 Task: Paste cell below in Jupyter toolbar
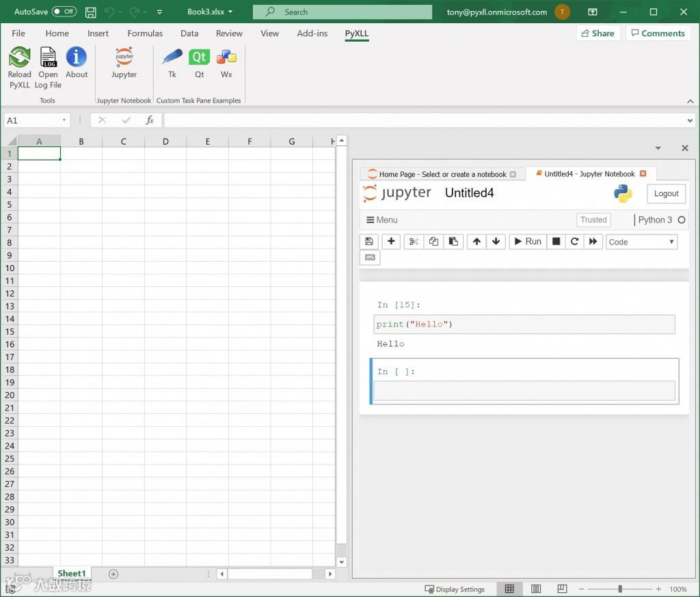coord(453,241)
